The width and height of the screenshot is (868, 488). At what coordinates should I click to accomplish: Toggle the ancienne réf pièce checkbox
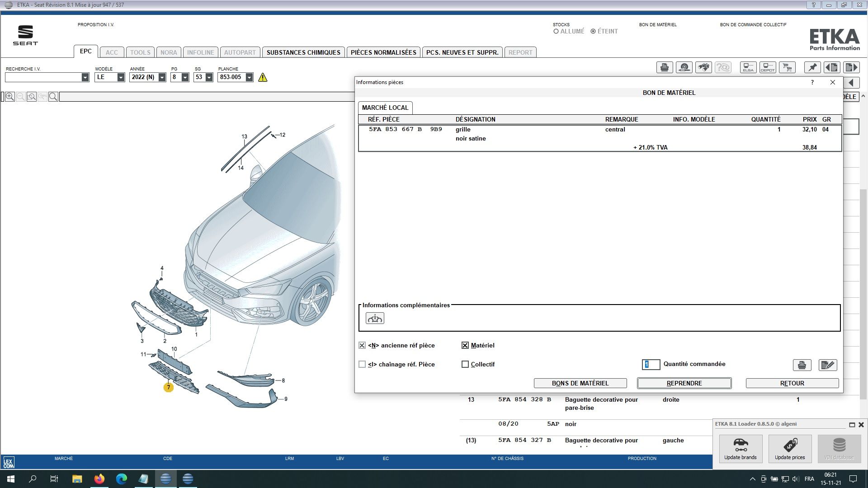pyautogui.click(x=362, y=346)
